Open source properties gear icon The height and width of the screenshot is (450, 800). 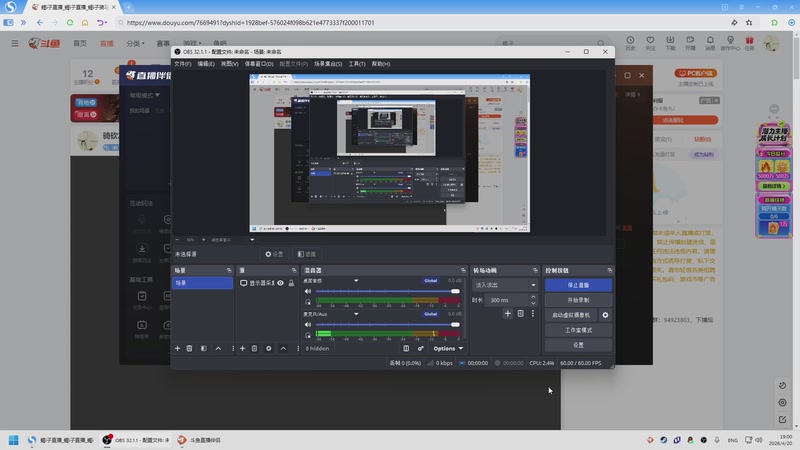tap(268, 348)
